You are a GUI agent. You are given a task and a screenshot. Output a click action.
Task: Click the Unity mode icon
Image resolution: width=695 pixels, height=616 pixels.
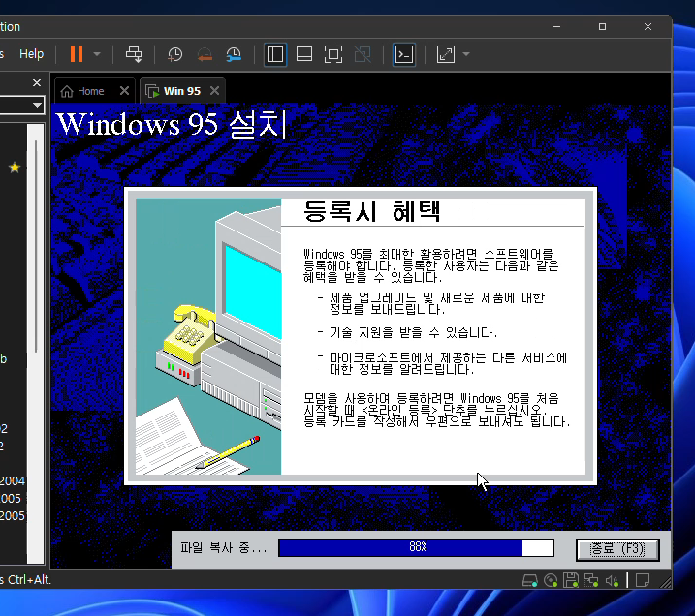point(363,54)
